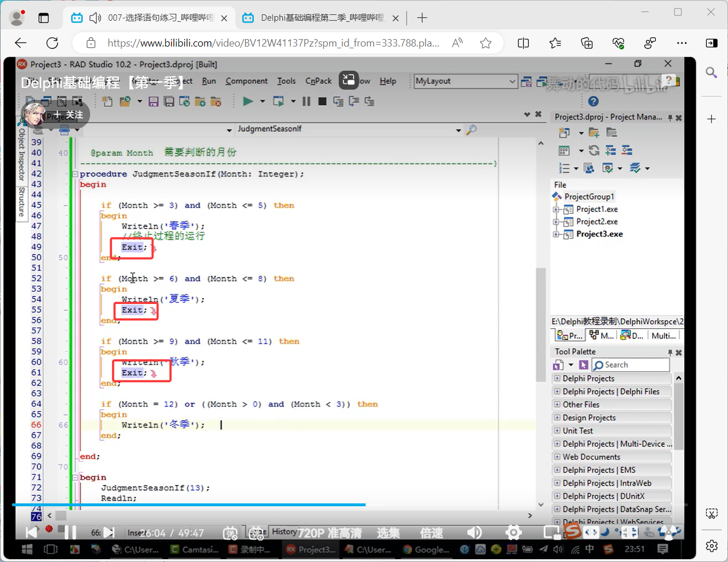Expand the Other Files palette category
This screenshot has width=728, height=562.
tap(557, 405)
